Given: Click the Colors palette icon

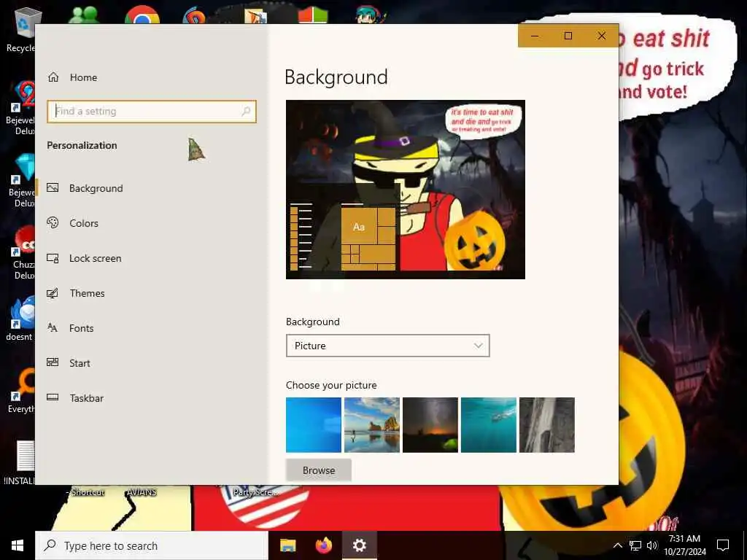Looking at the screenshot, I should 53,222.
